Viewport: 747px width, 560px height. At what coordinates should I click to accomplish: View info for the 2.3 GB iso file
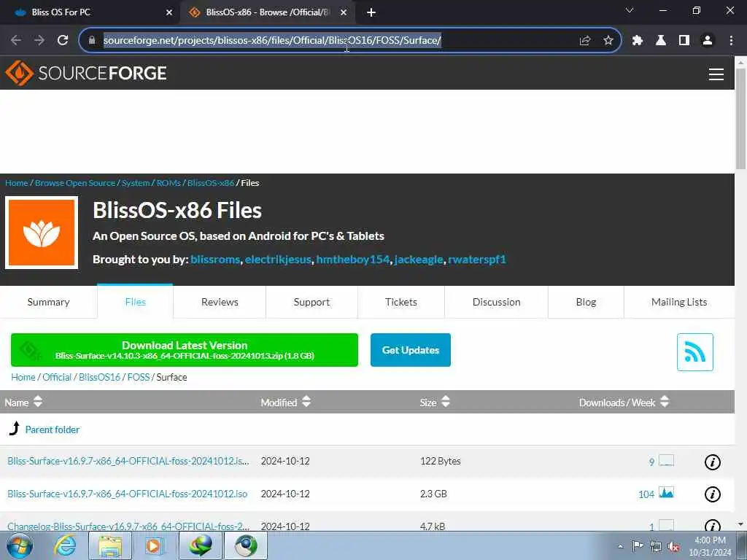pos(713,494)
